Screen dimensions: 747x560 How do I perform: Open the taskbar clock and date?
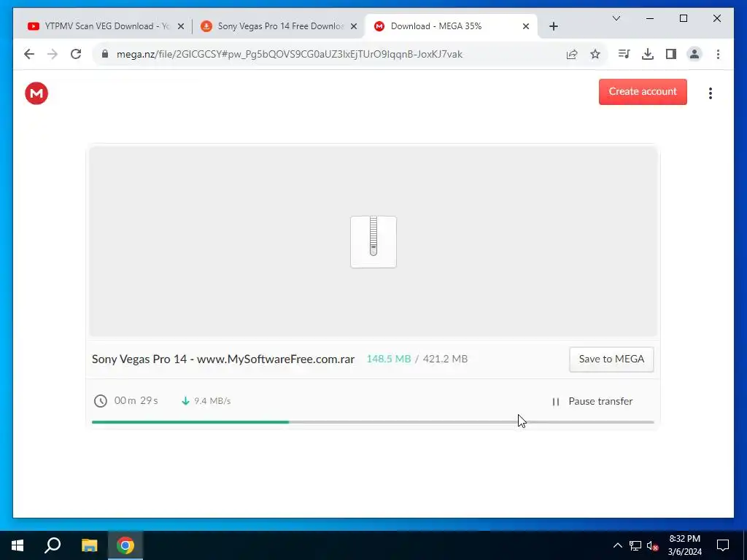(x=684, y=545)
